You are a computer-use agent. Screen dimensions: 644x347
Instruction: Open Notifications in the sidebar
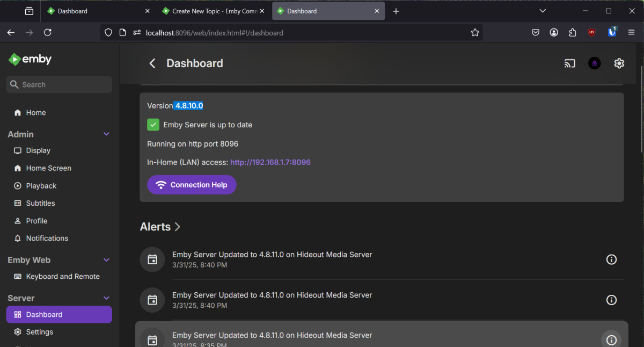(x=59, y=238)
